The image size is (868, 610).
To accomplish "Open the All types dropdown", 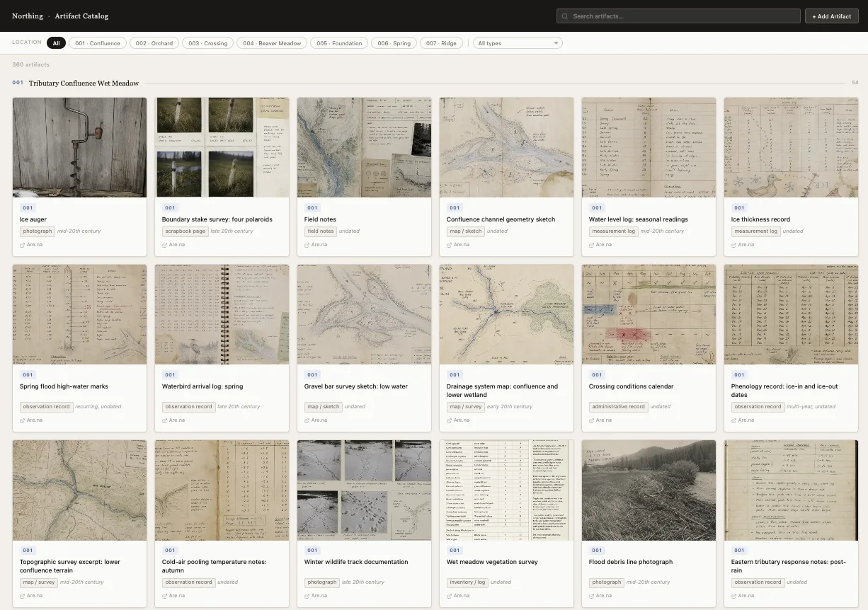I will click(x=518, y=43).
